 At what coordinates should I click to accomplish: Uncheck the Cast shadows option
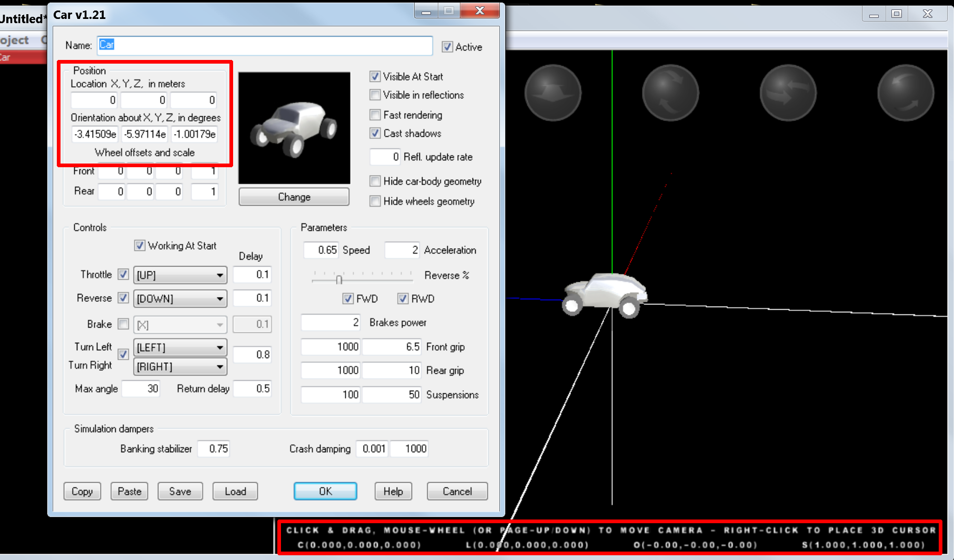pyautogui.click(x=375, y=134)
